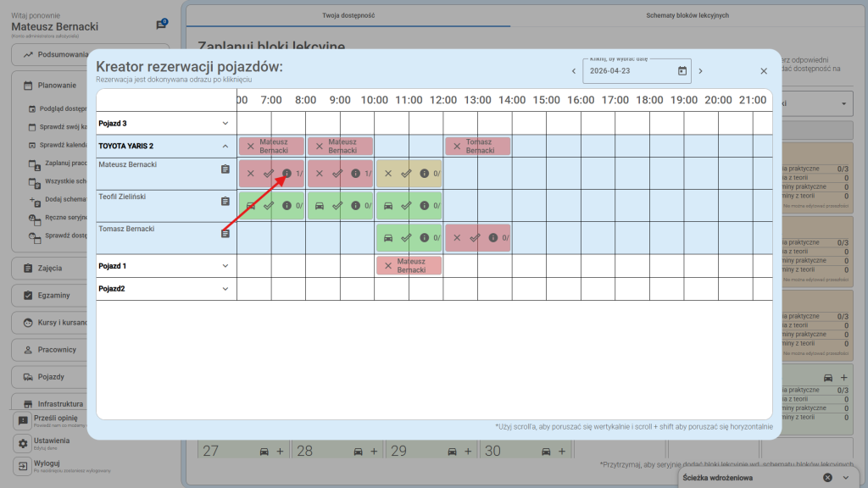The image size is (868, 488).
Task: Click car icon in Teofil Zieliński row 7:00 block
Action: pos(250,205)
